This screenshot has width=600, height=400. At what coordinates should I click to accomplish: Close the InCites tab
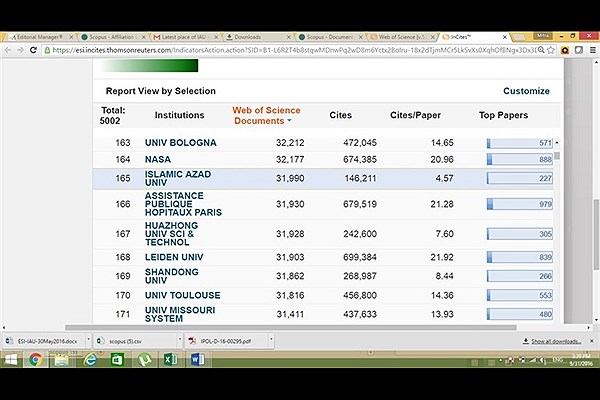pyautogui.click(x=505, y=37)
